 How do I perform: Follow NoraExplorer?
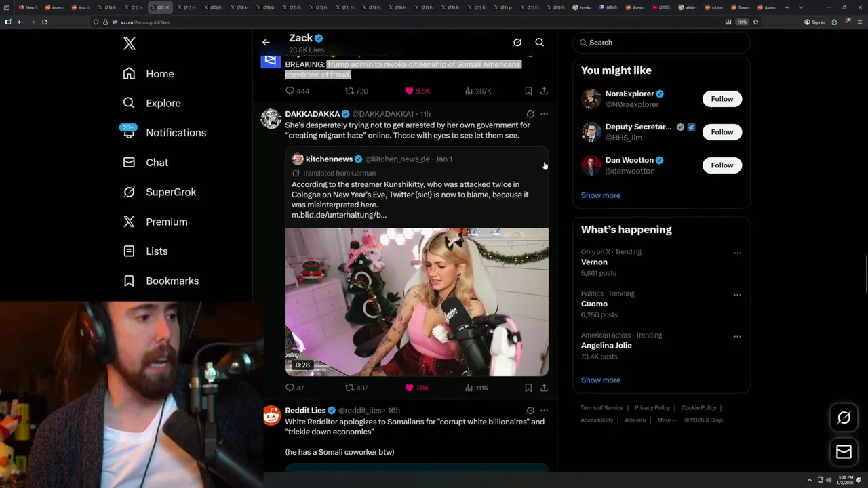point(722,99)
